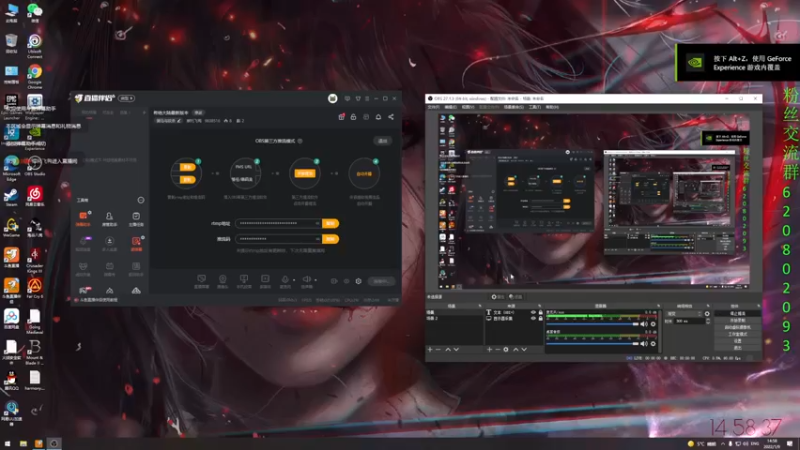Open the transition properties gear in OBS
The width and height of the screenshot is (800, 450).
[707, 314]
